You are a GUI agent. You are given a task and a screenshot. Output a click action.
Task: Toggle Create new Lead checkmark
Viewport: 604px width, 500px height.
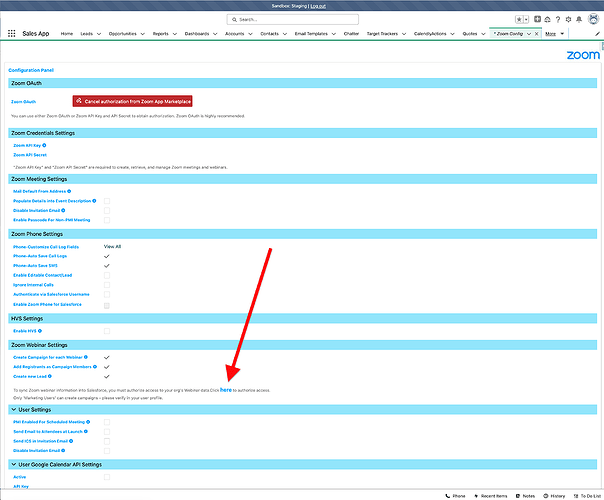click(x=107, y=377)
